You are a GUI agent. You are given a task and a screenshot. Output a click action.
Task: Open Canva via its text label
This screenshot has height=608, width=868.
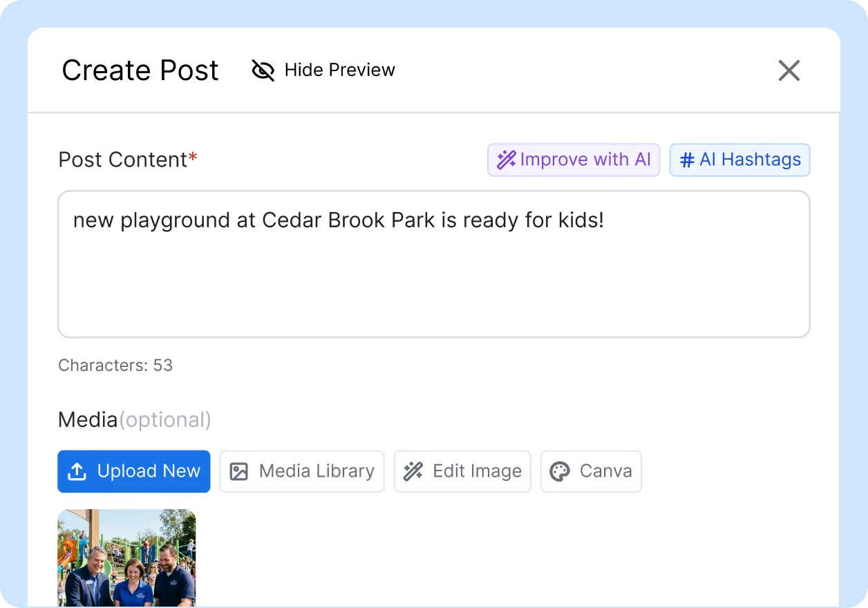[x=605, y=472]
